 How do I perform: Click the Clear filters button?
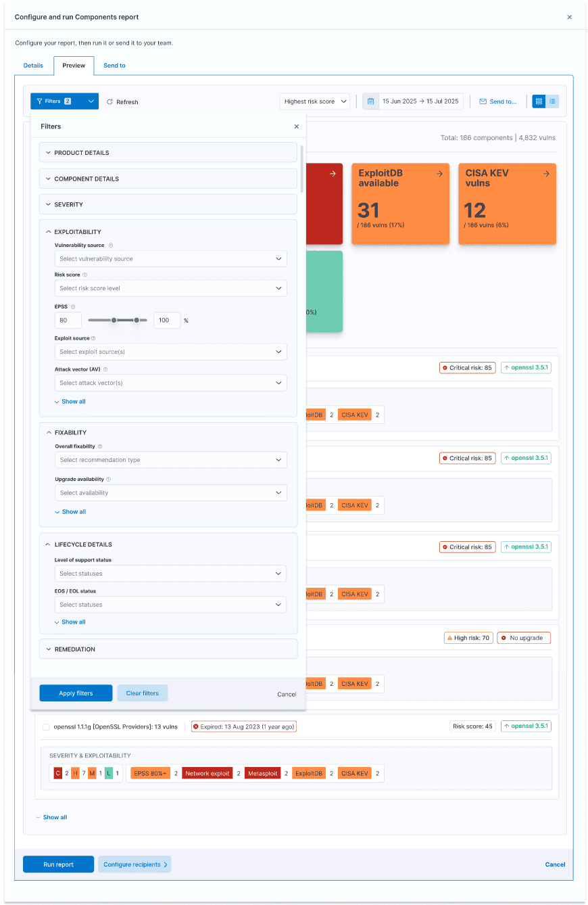(x=143, y=693)
